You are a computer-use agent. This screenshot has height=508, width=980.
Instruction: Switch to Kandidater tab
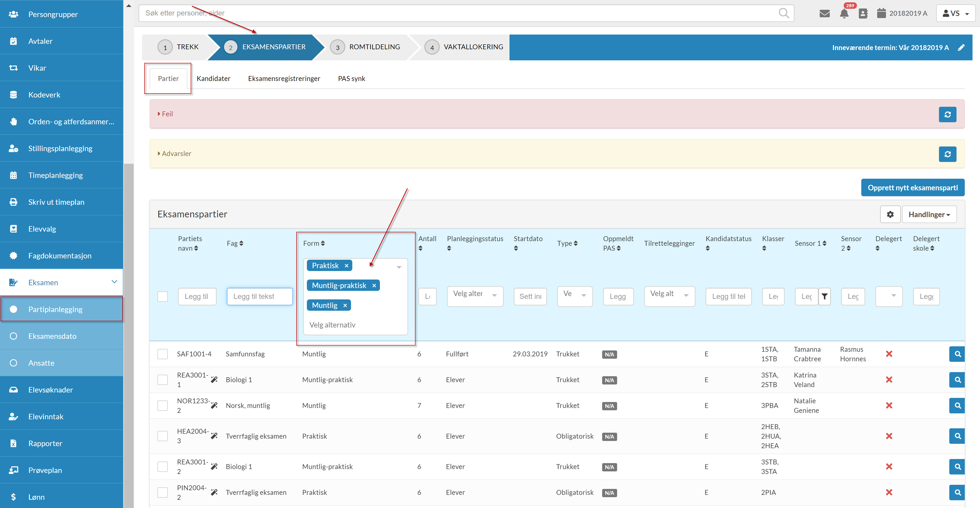click(213, 78)
